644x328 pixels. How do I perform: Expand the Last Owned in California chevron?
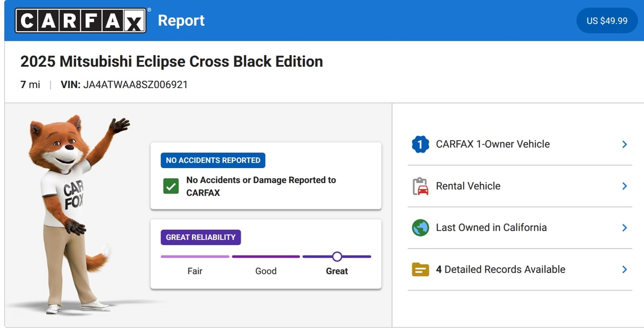tap(624, 228)
